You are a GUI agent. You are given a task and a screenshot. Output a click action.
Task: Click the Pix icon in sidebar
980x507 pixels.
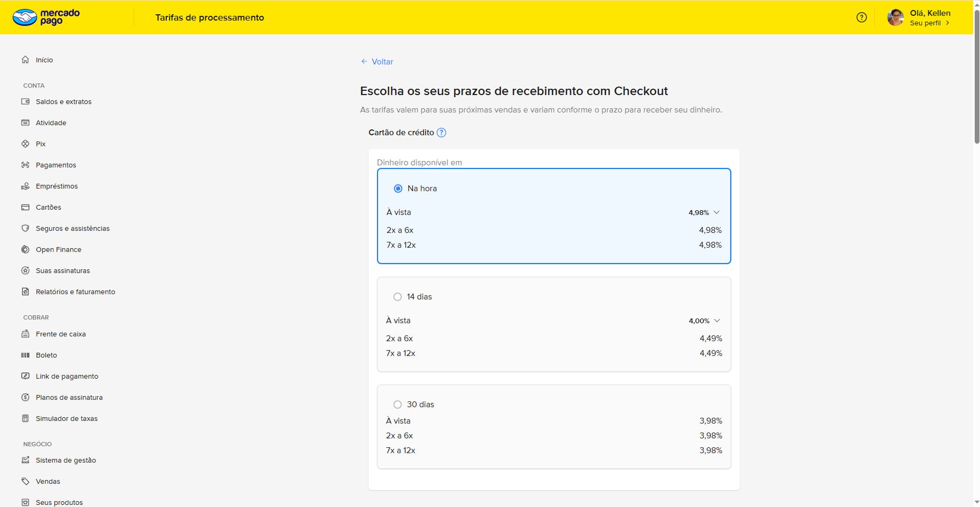(25, 144)
